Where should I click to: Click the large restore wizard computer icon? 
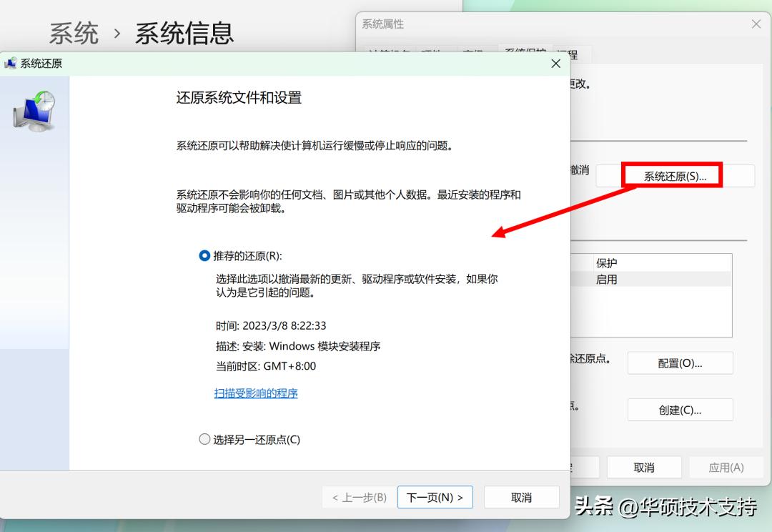[34, 109]
